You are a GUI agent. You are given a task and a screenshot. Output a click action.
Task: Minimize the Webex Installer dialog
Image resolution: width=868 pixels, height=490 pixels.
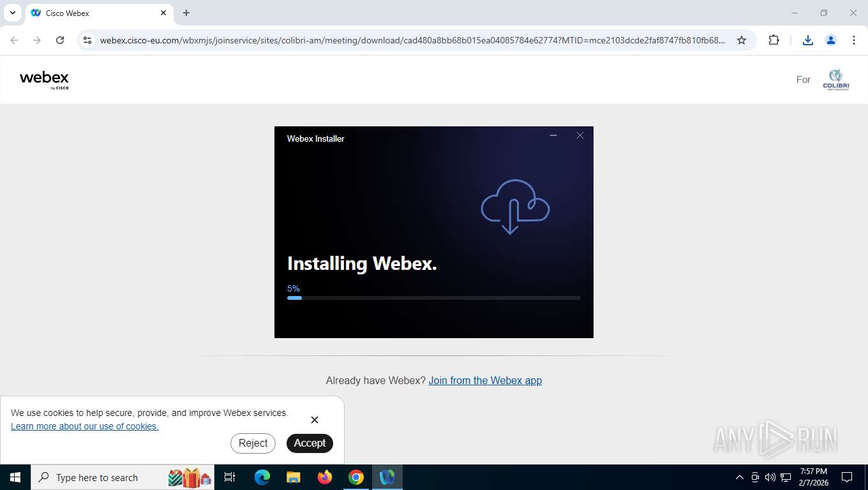point(553,135)
